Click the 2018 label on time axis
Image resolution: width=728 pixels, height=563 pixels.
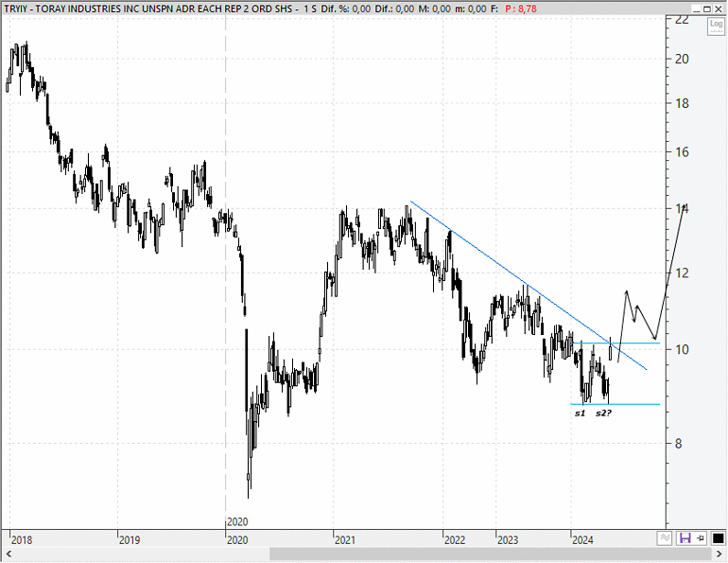click(x=22, y=540)
